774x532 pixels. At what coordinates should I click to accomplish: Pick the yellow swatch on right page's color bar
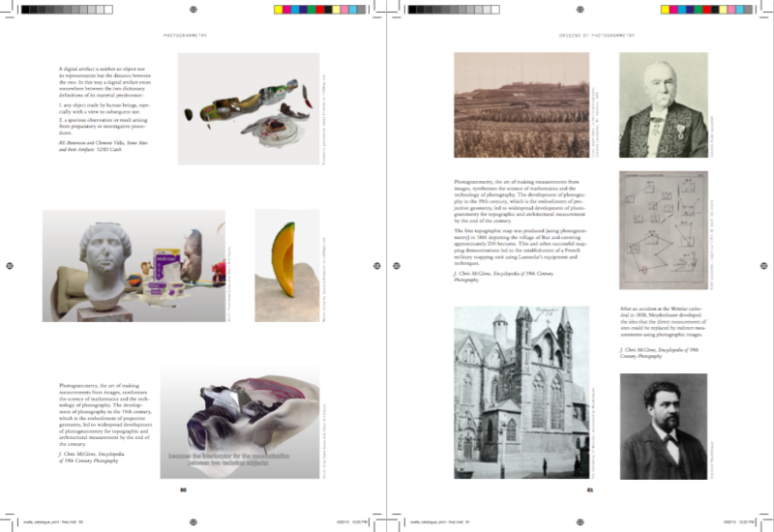[x=666, y=10]
